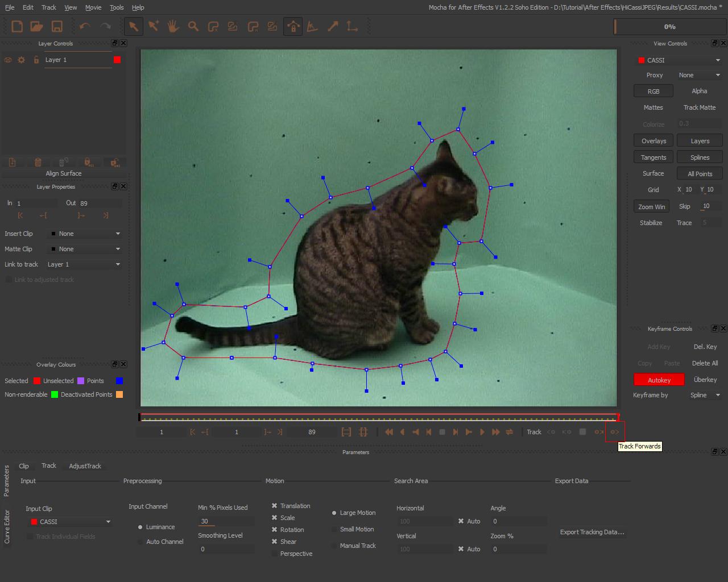Click the Layer 1 gear icon
This screenshot has width=728, height=582.
pos(22,60)
